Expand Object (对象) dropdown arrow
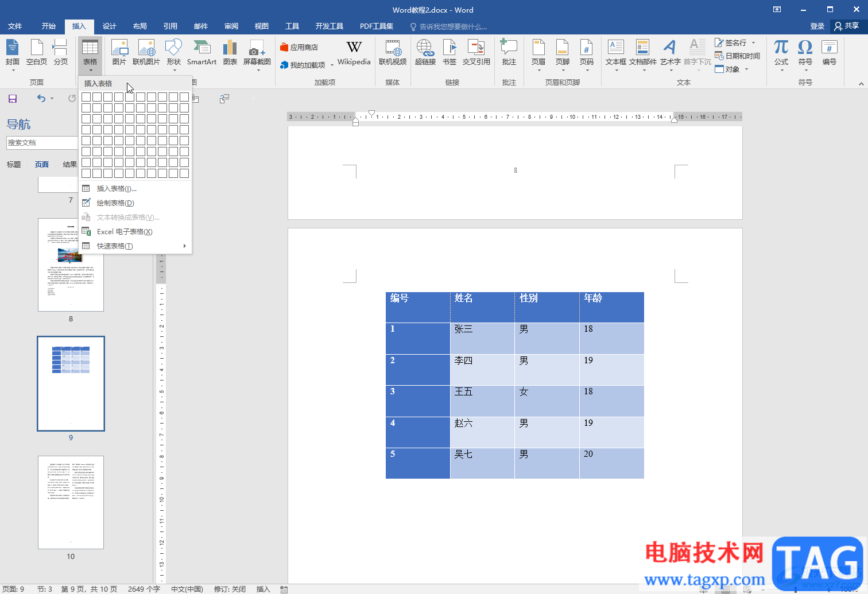 click(747, 69)
